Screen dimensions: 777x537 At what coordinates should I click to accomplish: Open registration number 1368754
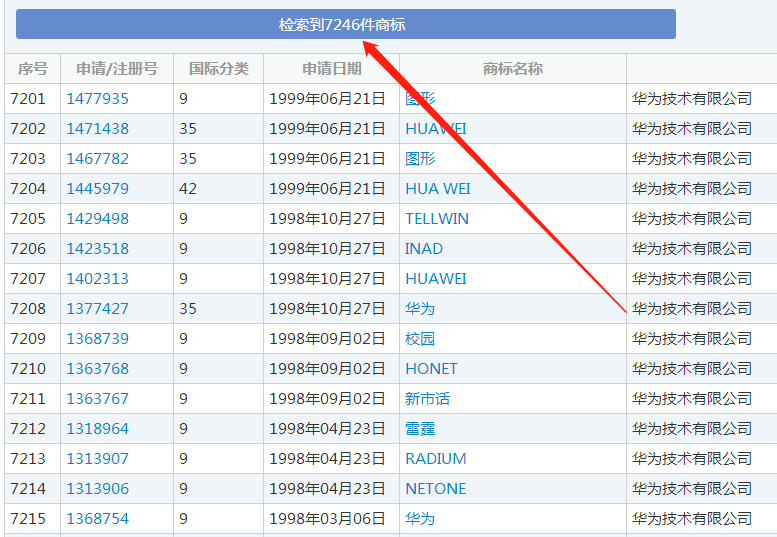pos(98,519)
